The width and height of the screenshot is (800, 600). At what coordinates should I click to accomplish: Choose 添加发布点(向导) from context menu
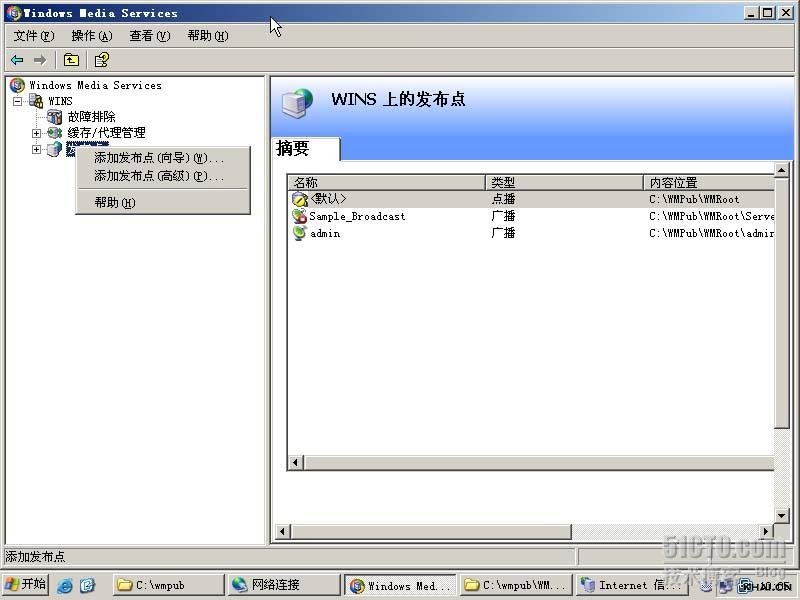[x=158, y=158]
